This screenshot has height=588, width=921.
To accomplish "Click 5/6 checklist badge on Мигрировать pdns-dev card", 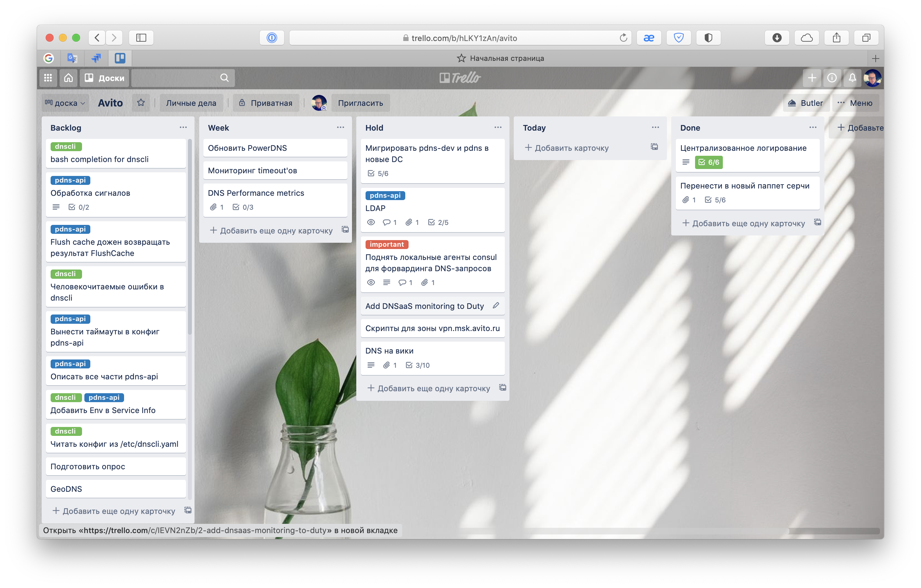I will (378, 174).
